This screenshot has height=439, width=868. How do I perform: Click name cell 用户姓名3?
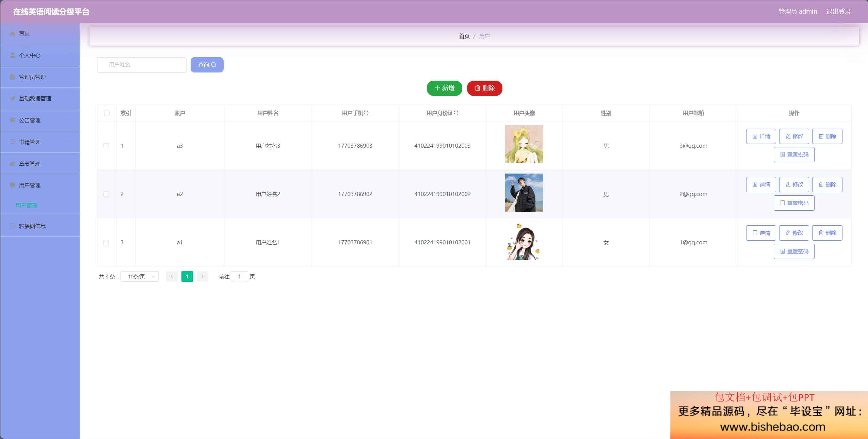[268, 146]
